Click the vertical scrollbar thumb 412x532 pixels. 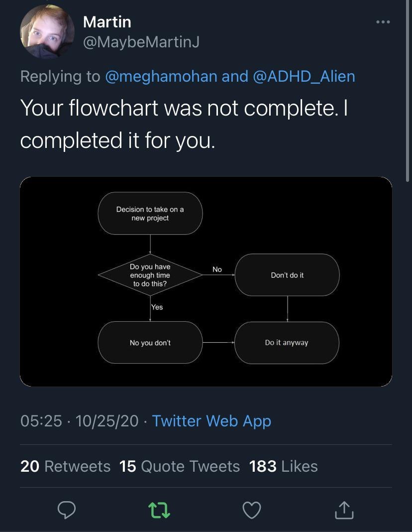tap(408, 91)
